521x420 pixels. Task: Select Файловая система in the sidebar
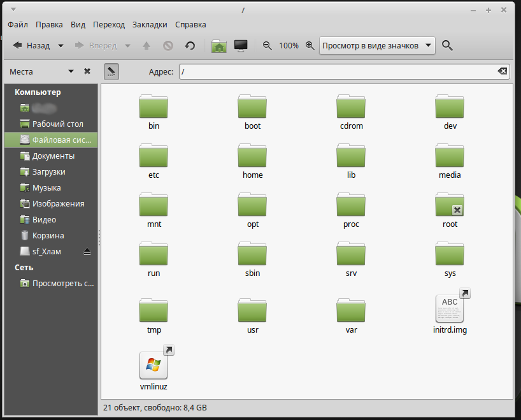point(51,140)
